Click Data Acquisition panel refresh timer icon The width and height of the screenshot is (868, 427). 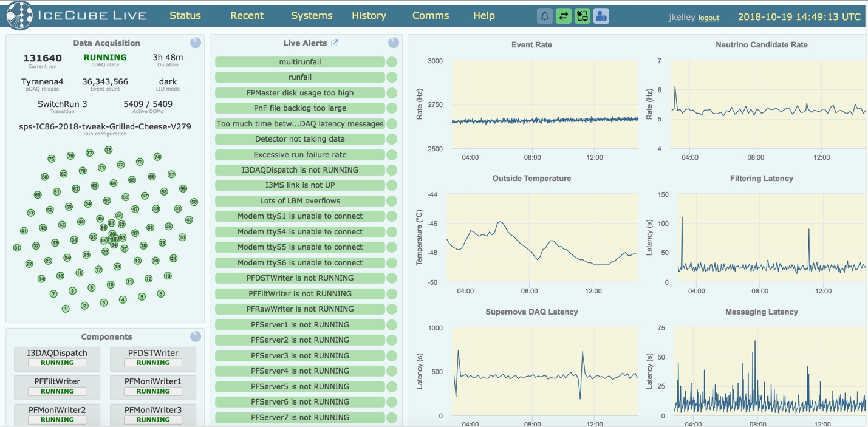pos(196,43)
